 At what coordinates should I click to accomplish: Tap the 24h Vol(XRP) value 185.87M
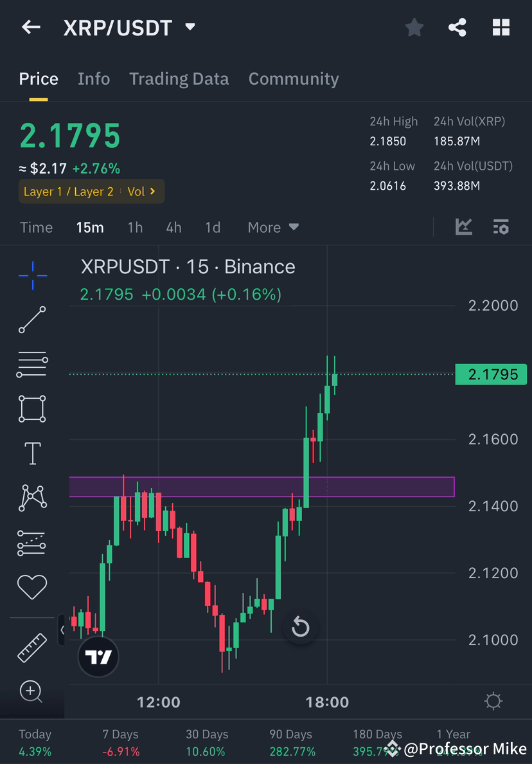point(457,141)
